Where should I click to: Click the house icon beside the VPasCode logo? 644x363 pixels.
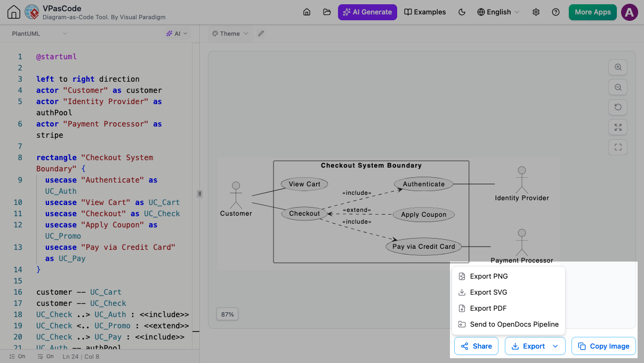pyautogui.click(x=14, y=12)
